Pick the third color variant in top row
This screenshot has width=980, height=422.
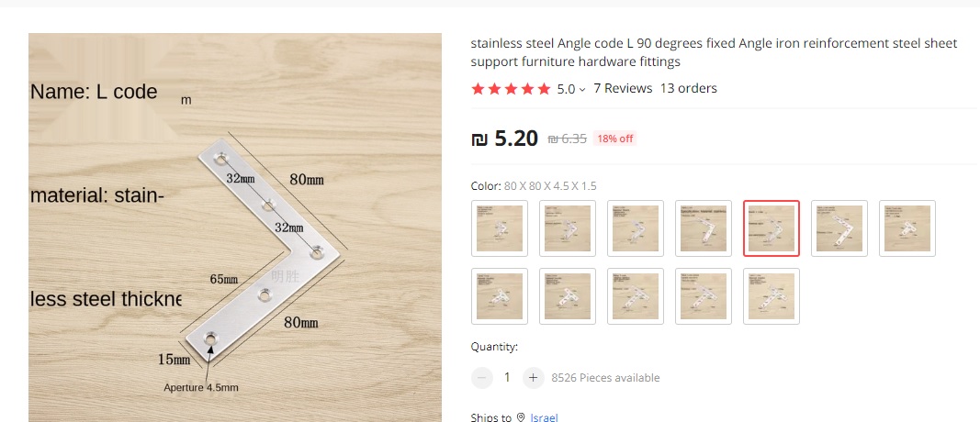pyautogui.click(x=636, y=228)
